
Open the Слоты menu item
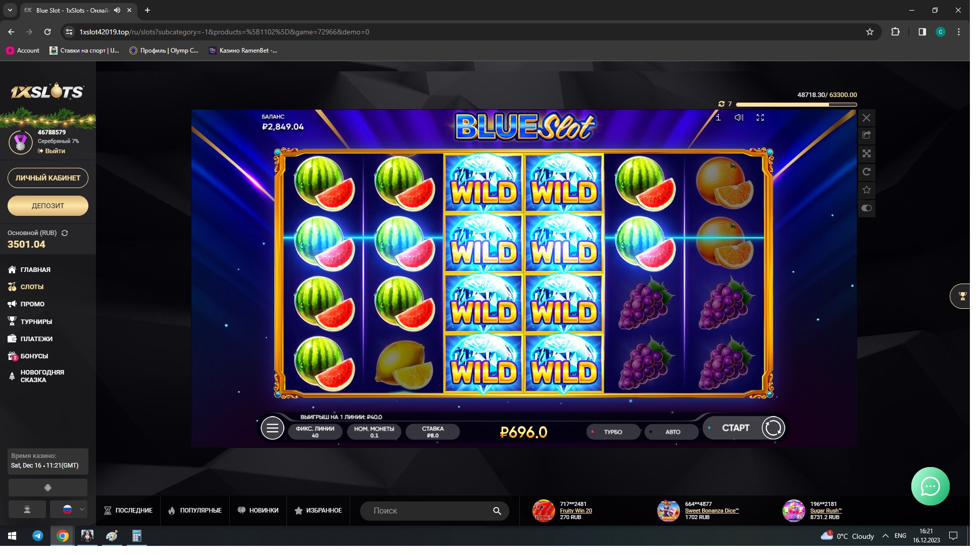[32, 287]
